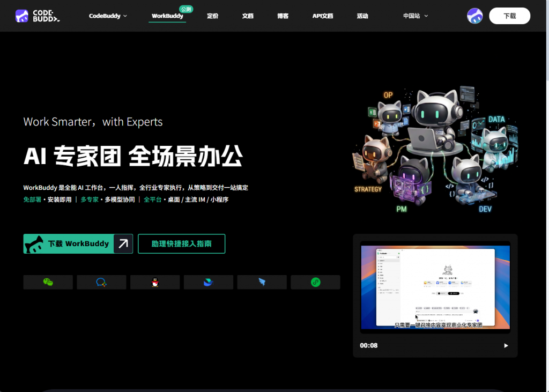Select the WeCom chat bubble icon
This screenshot has height=392, width=549.
101,282
